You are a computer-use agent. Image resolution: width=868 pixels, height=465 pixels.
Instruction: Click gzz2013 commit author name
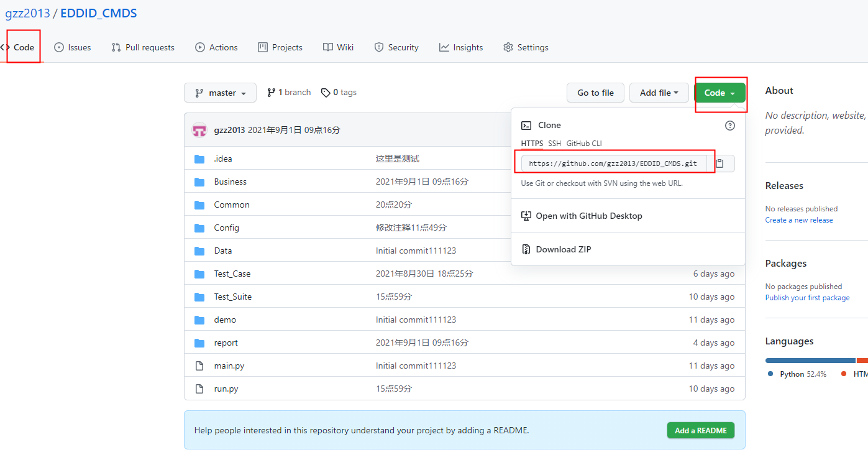[x=229, y=130]
